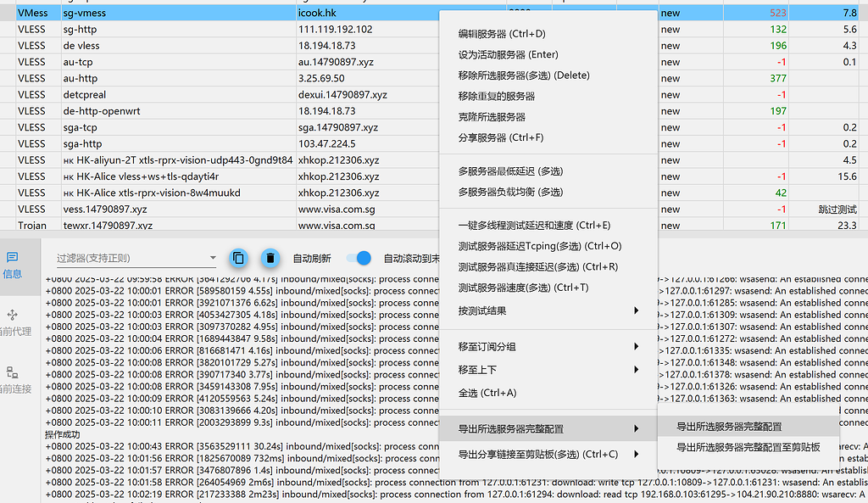Expand the 移至订阅分组 submenu arrow

click(x=636, y=346)
